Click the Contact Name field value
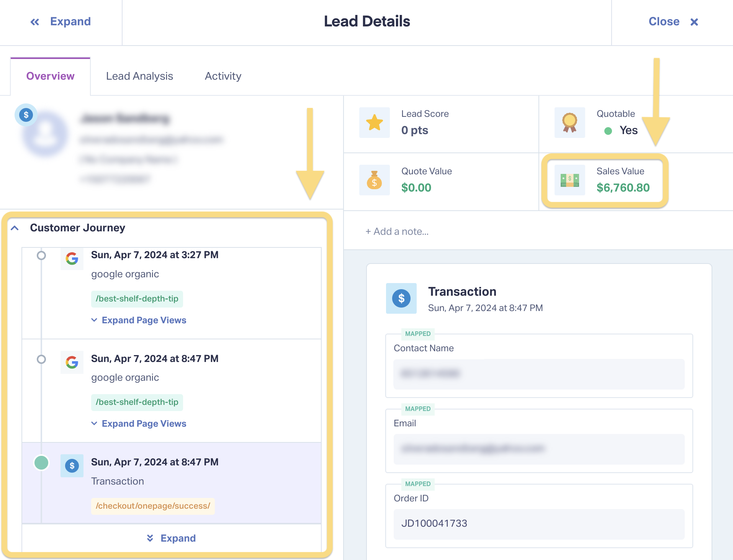 (539, 374)
